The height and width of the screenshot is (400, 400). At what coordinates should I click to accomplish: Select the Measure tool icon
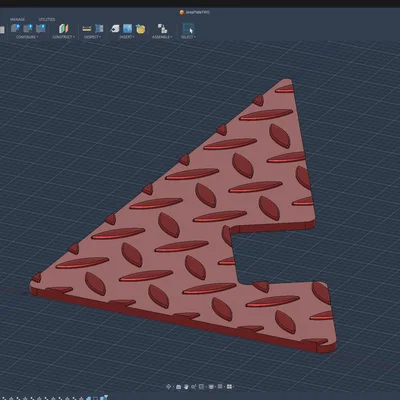click(87, 29)
